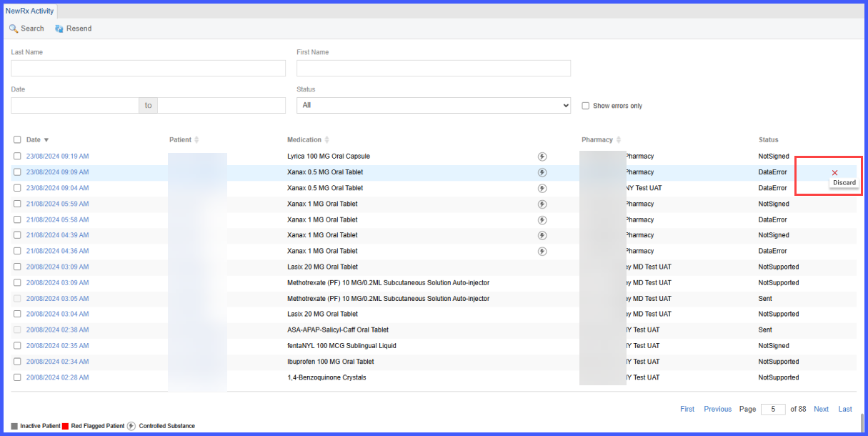Image resolution: width=868 pixels, height=436 pixels.
Task: Click the red X Discard icon
Action: pos(834,172)
